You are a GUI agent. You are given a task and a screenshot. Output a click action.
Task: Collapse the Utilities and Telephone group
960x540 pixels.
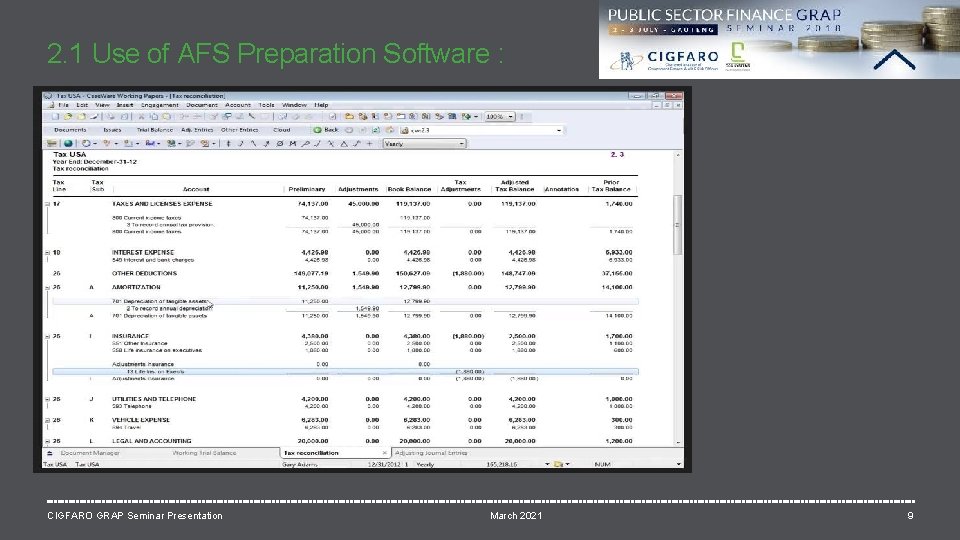pyautogui.click(x=47, y=399)
